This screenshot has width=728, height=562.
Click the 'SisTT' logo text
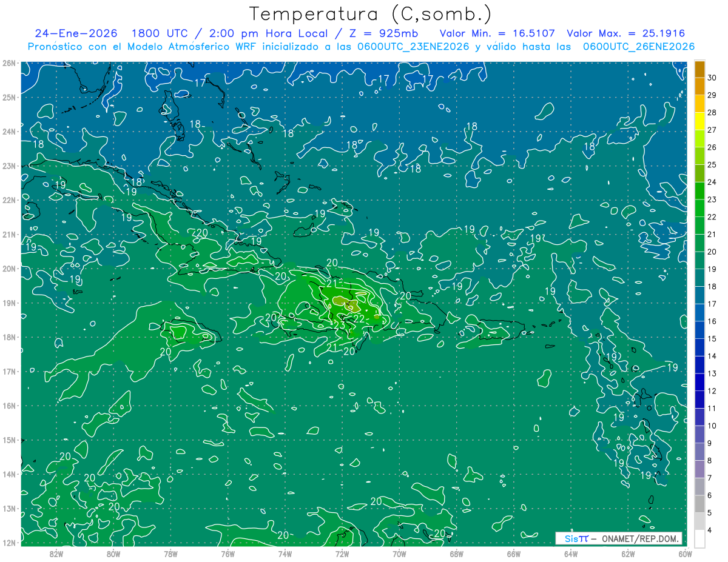(576, 538)
